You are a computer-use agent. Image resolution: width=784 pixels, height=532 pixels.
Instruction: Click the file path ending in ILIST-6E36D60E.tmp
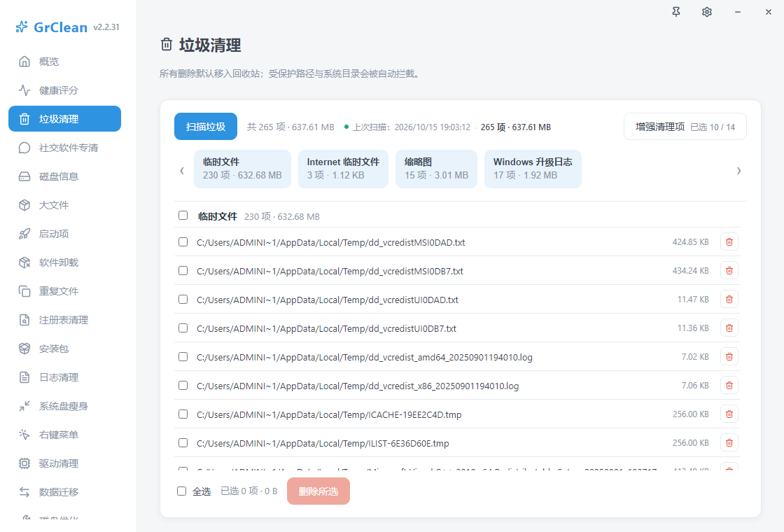[x=323, y=444]
